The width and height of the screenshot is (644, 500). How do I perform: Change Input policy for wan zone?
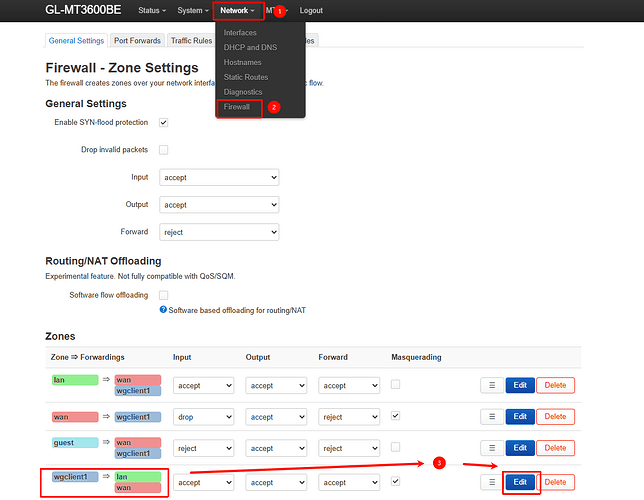pyautogui.click(x=203, y=417)
